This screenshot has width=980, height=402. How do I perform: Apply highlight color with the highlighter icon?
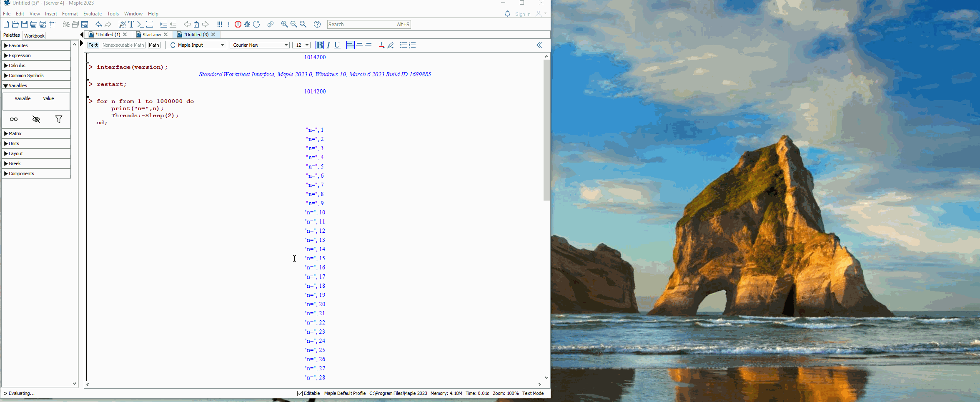pos(391,45)
